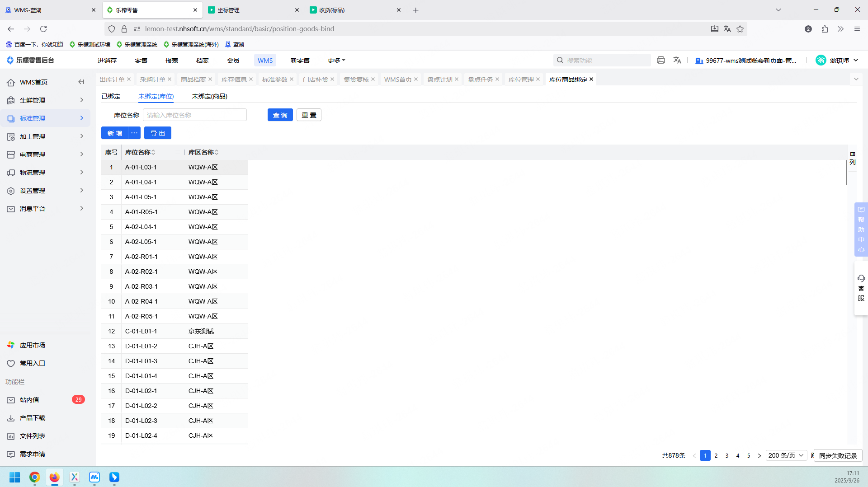Open the column settings 列 icon

pos(853,158)
